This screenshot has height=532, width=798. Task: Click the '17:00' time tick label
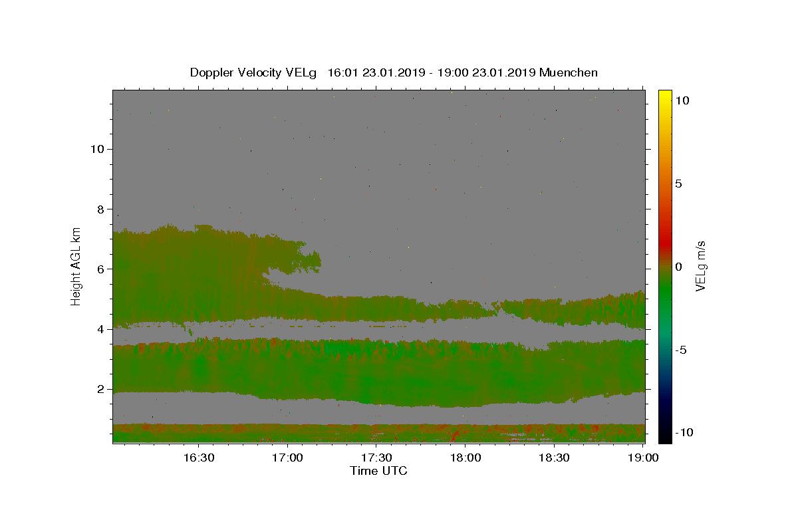[x=287, y=458]
